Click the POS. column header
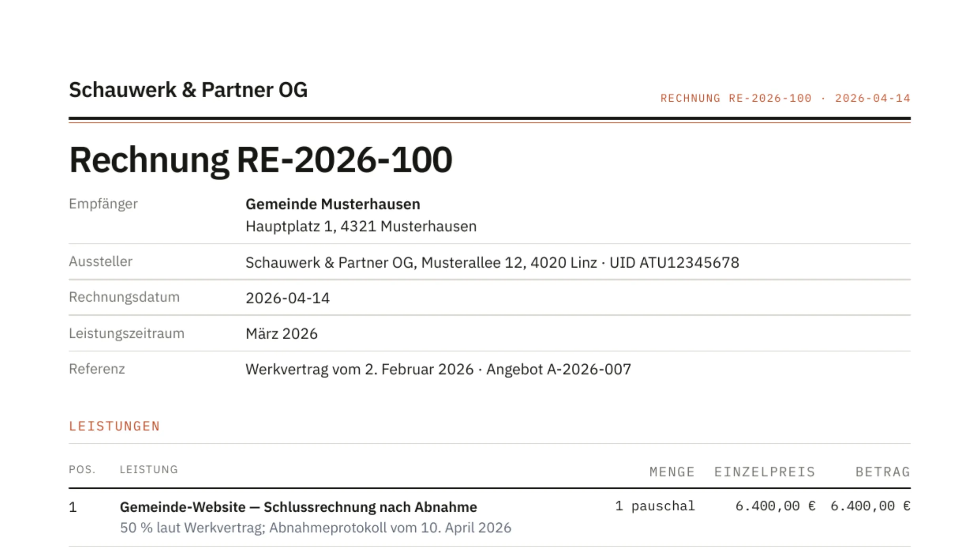 pyautogui.click(x=82, y=470)
